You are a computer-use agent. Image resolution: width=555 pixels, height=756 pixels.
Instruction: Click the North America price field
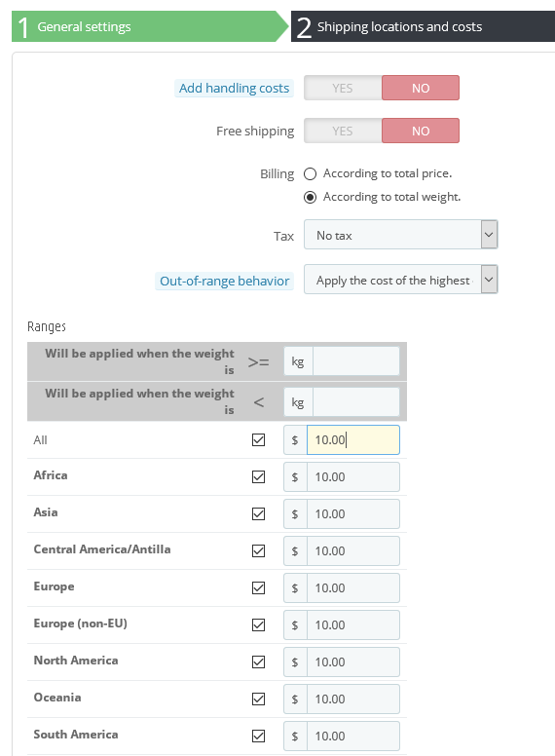pyautogui.click(x=353, y=661)
